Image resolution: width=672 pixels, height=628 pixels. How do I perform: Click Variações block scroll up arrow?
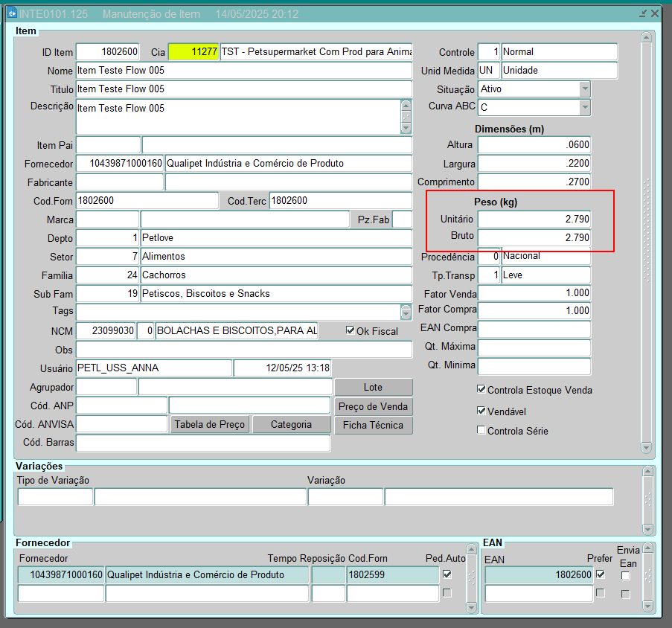[647, 472]
